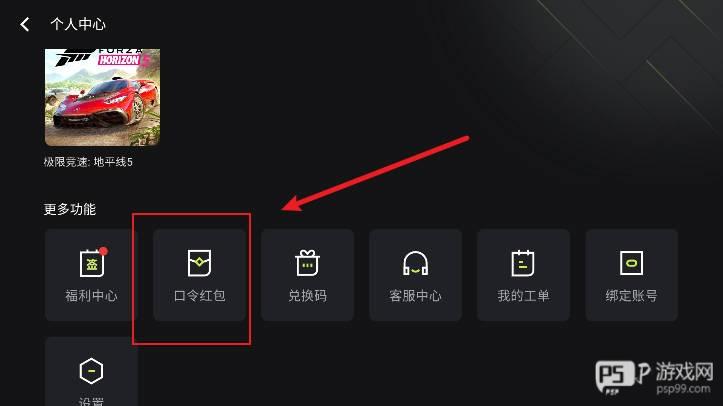Open the 口令红包 red envelope icon
Image resolution: width=723 pixels, height=406 pixels.
[199, 263]
